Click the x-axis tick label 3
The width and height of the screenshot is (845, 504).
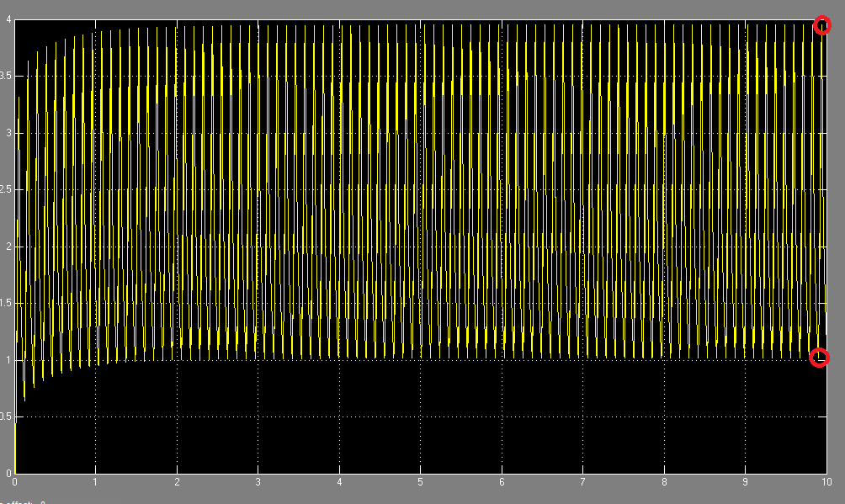coord(258,482)
